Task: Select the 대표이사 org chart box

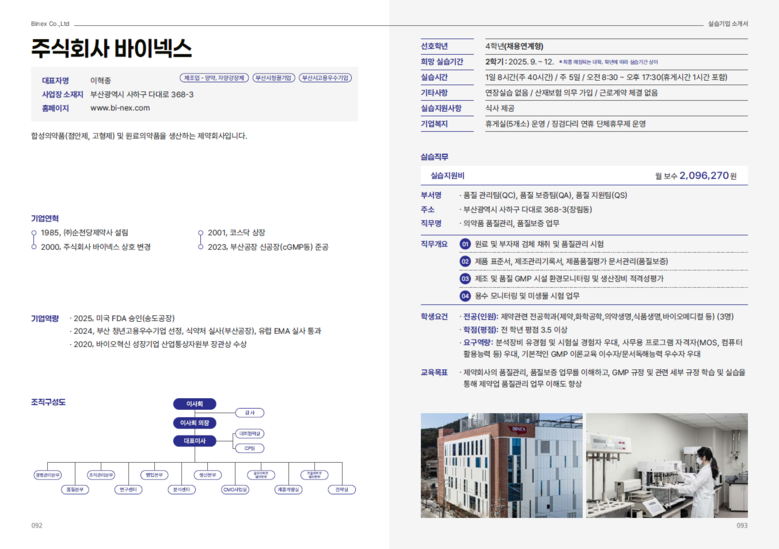Action: tap(194, 440)
